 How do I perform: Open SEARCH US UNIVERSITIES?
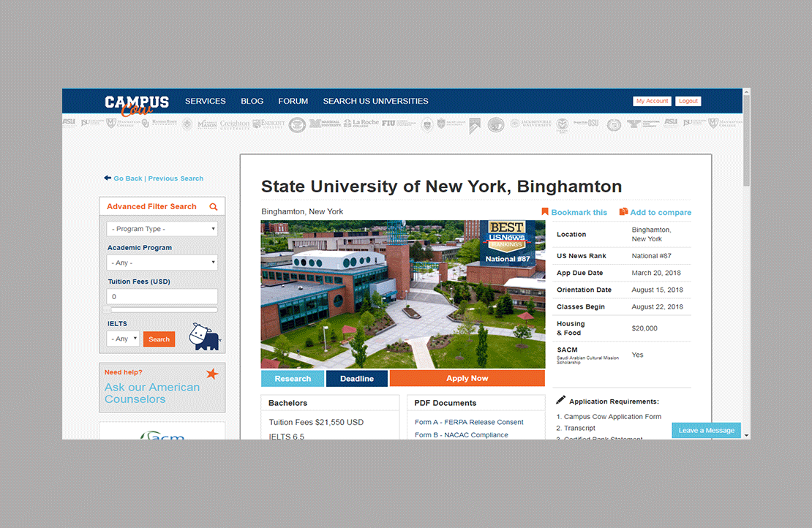pyautogui.click(x=375, y=101)
